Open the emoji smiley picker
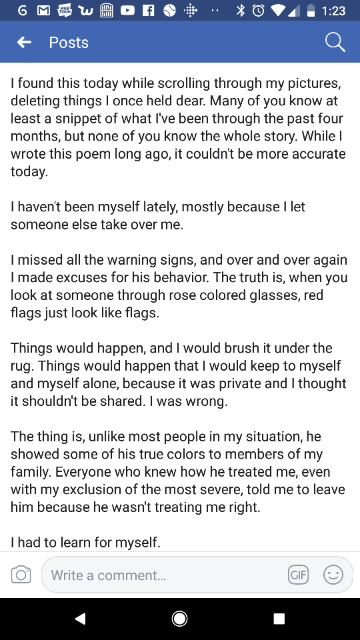 pos(333,575)
